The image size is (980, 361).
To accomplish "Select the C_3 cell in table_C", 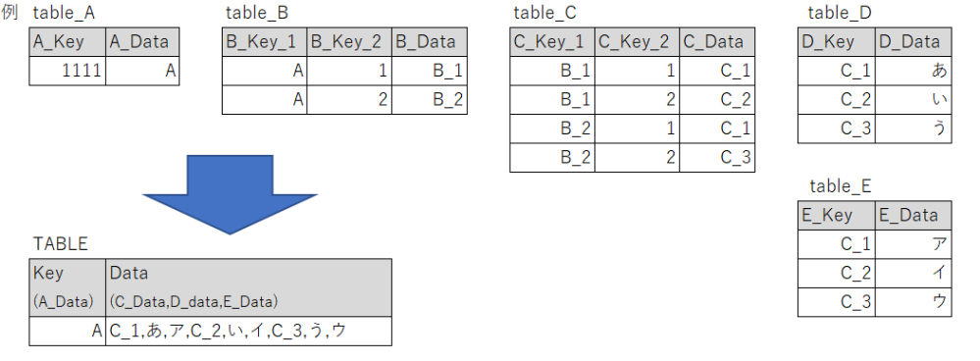I will tap(717, 157).
